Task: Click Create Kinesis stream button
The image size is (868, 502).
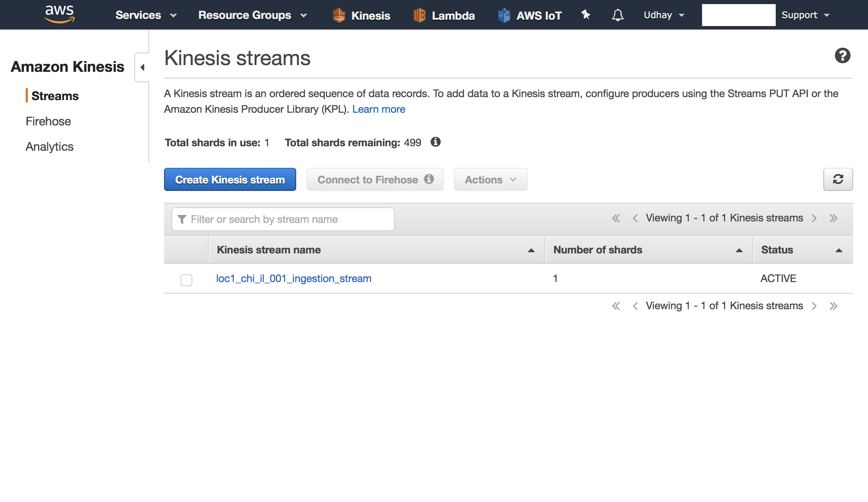Action: coord(230,179)
